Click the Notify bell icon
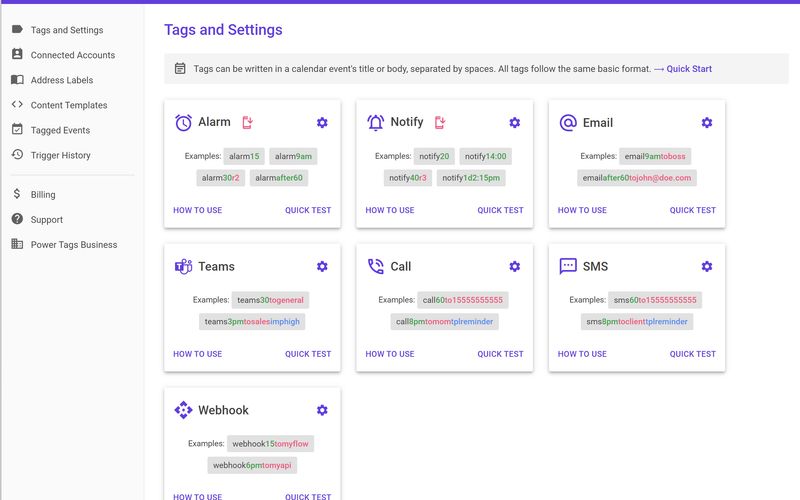The width and height of the screenshot is (800, 500). click(x=376, y=122)
